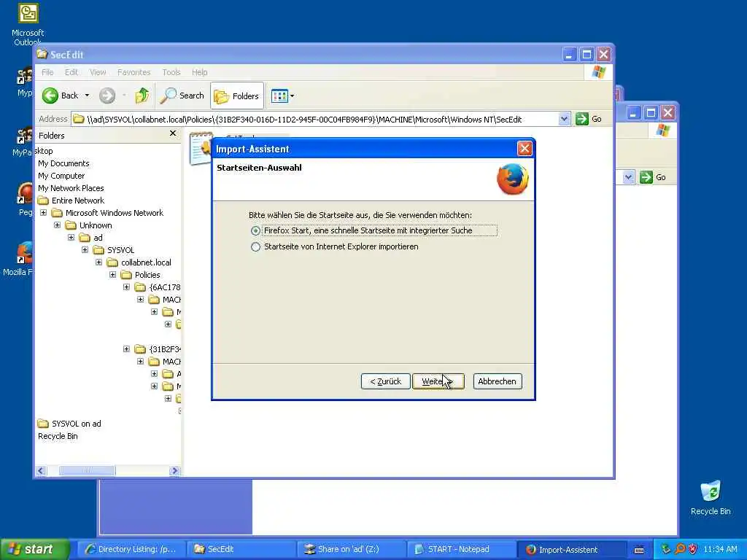Open the View menu
Screen dimensions: 747x560
click(98, 72)
